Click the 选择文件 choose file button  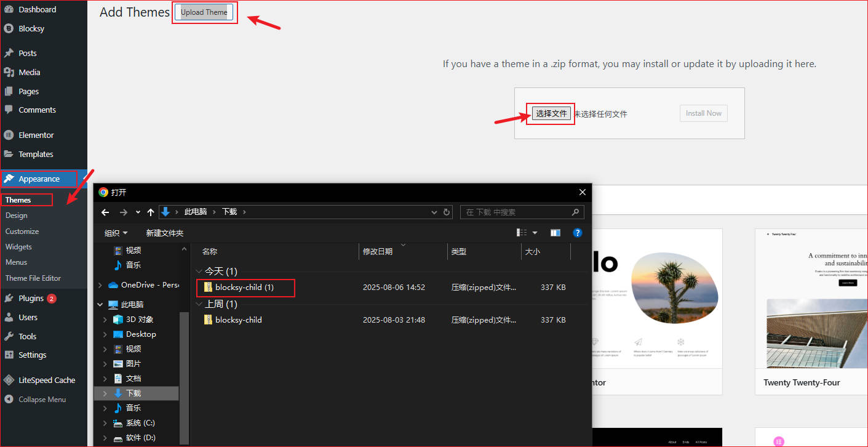[x=551, y=113]
